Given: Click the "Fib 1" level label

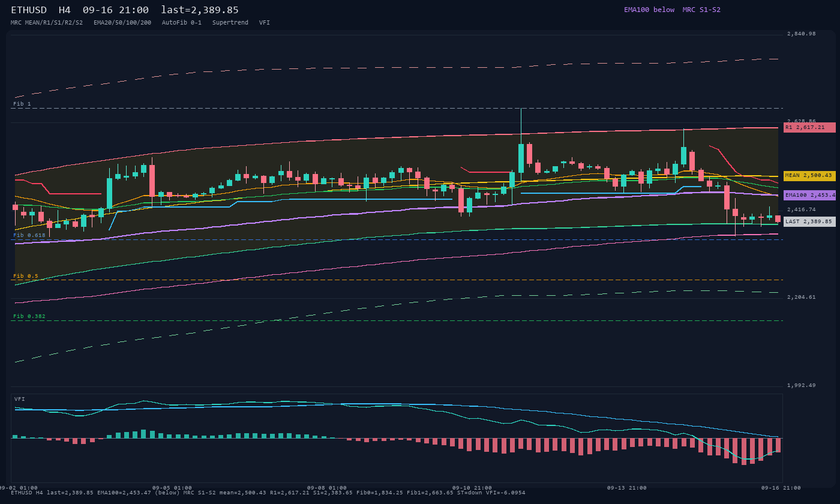Looking at the screenshot, I should [x=22, y=104].
